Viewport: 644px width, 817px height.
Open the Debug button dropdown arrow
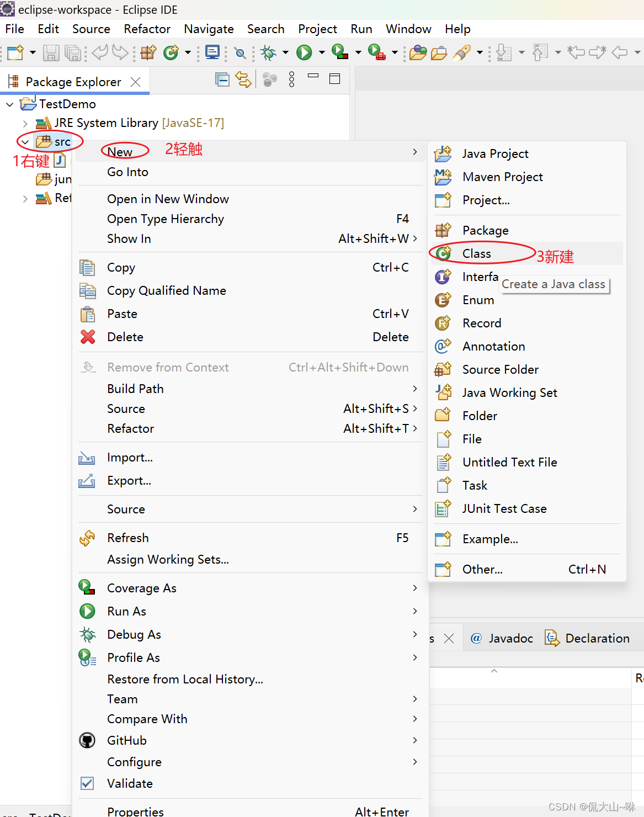(285, 52)
